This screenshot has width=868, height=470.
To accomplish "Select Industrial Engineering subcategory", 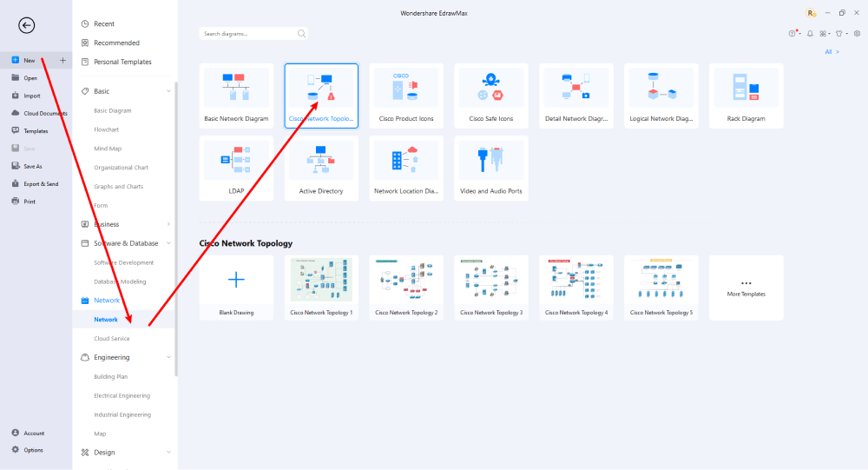I will pos(122,414).
